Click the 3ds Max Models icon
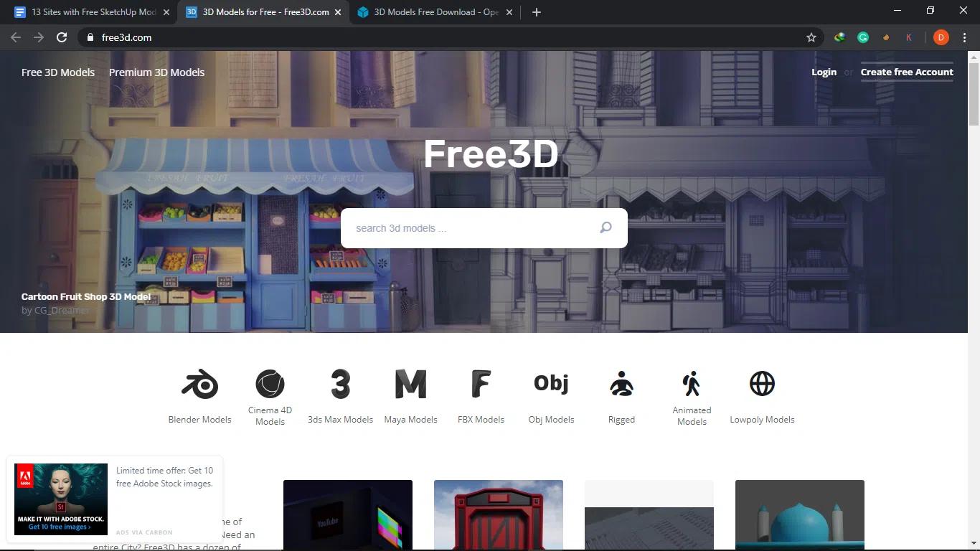This screenshot has width=980, height=551. [340, 383]
